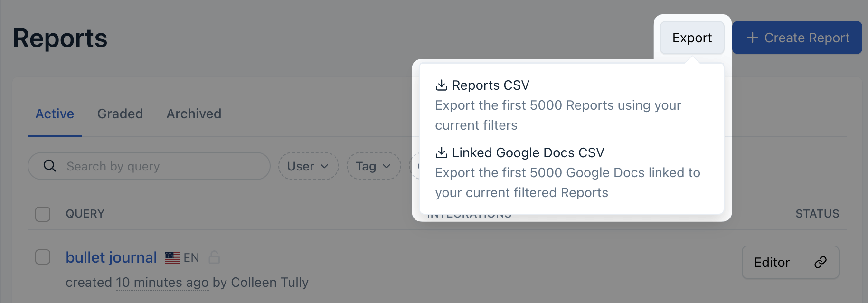The width and height of the screenshot is (868, 303).
Task: Check the bullet journal row checkbox
Action: pyautogui.click(x=43, y=257)
